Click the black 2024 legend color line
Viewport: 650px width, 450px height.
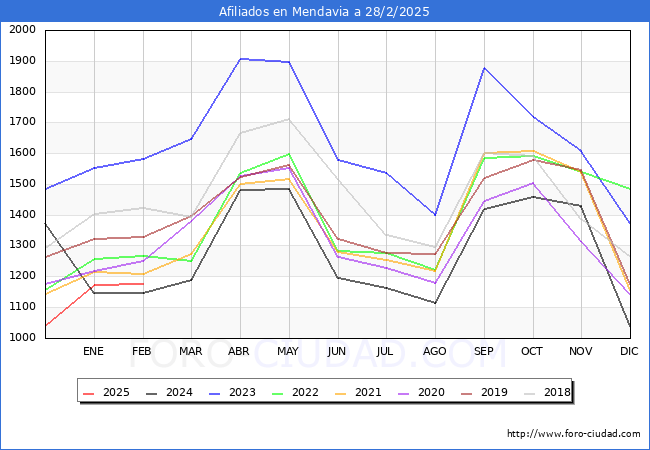point(152,393)
